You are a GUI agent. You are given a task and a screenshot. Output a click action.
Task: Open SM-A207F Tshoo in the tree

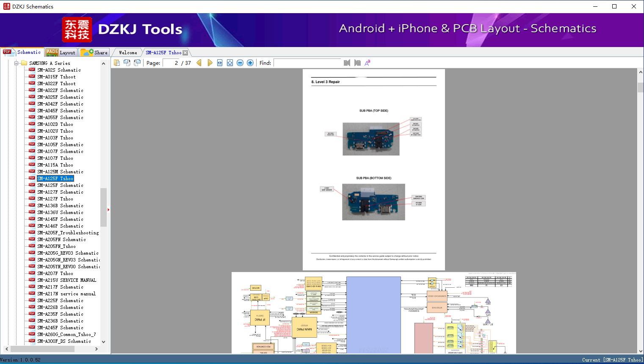coord(55,273)
